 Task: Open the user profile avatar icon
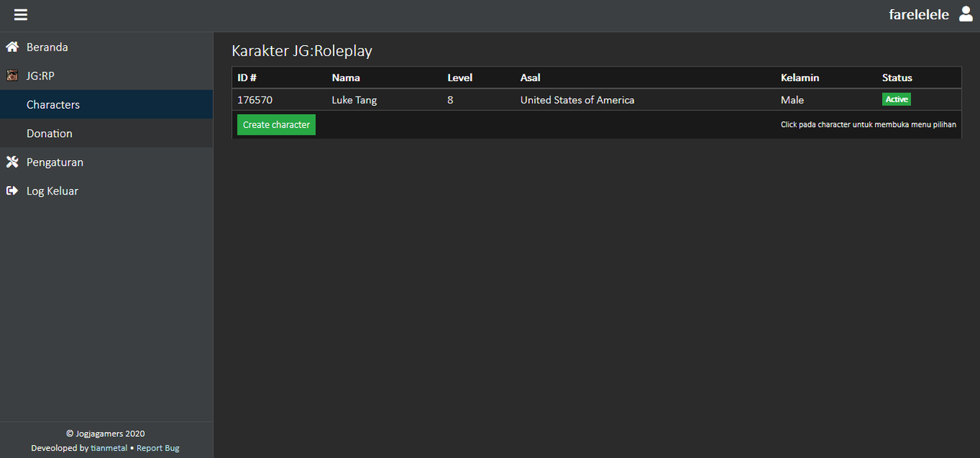pos(966,14)
